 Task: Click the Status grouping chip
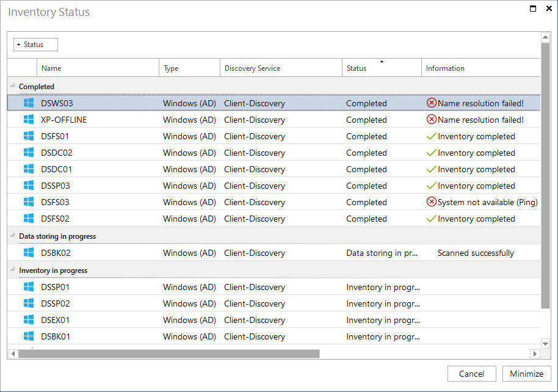pos(35,45)
